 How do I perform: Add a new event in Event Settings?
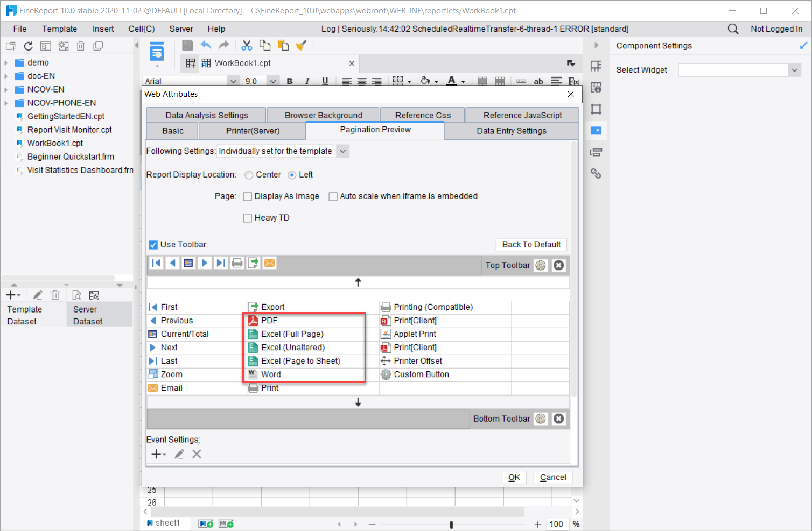pos(158,454)
